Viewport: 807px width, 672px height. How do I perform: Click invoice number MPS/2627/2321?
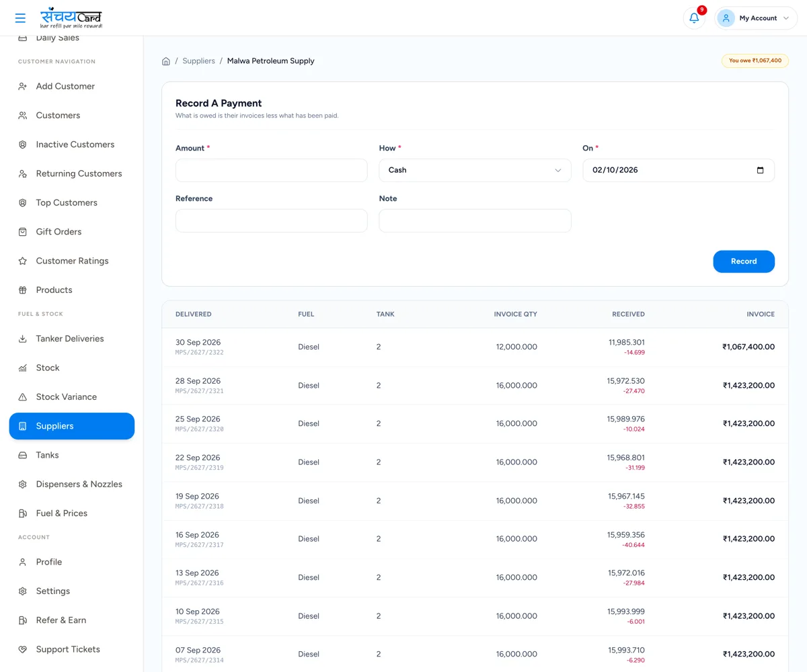[200, 391]
